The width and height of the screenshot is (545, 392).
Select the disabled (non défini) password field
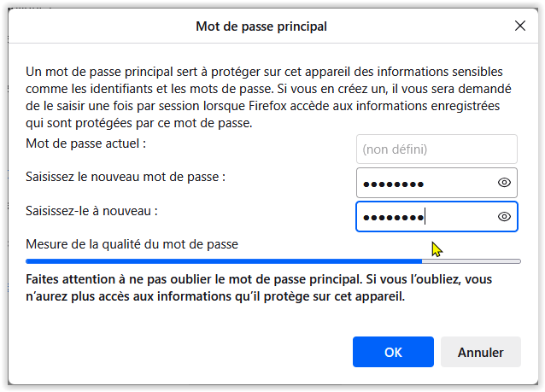coord(437,149)
